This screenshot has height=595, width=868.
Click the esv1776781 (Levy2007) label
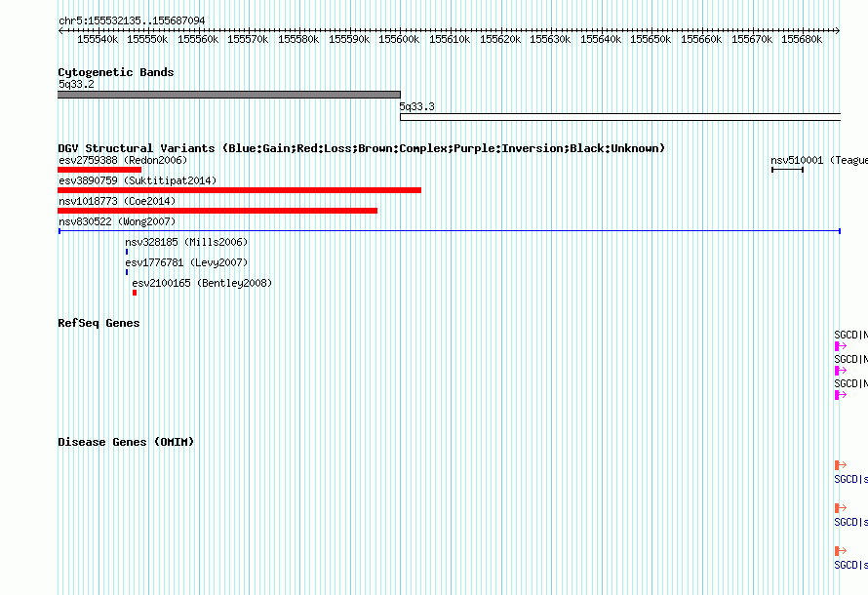point(186,263)
